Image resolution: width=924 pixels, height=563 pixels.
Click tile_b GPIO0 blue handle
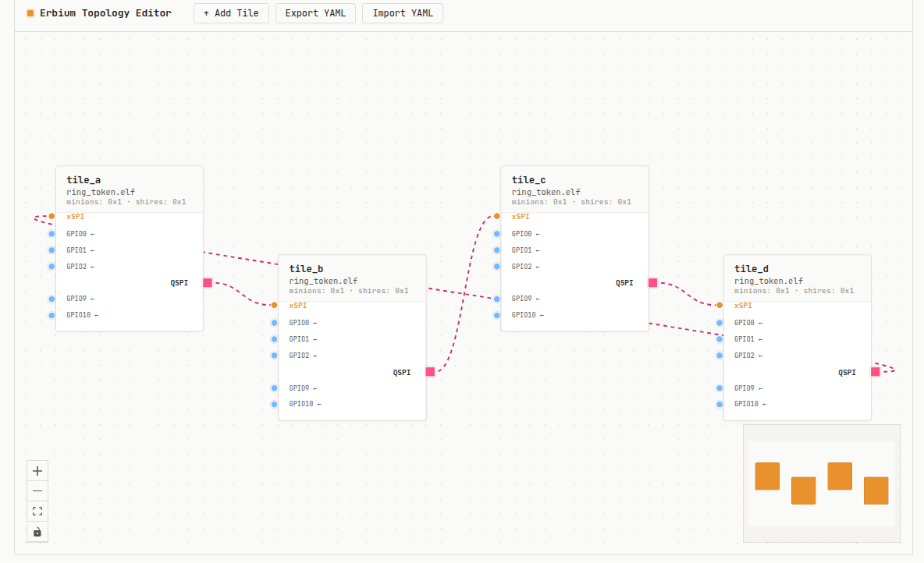coord(274,323)
